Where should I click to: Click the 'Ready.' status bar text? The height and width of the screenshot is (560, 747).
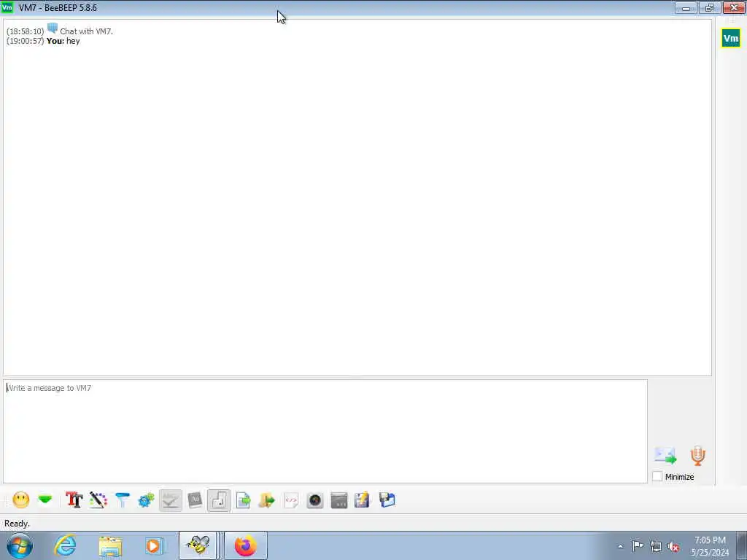(x=18, y=524)
